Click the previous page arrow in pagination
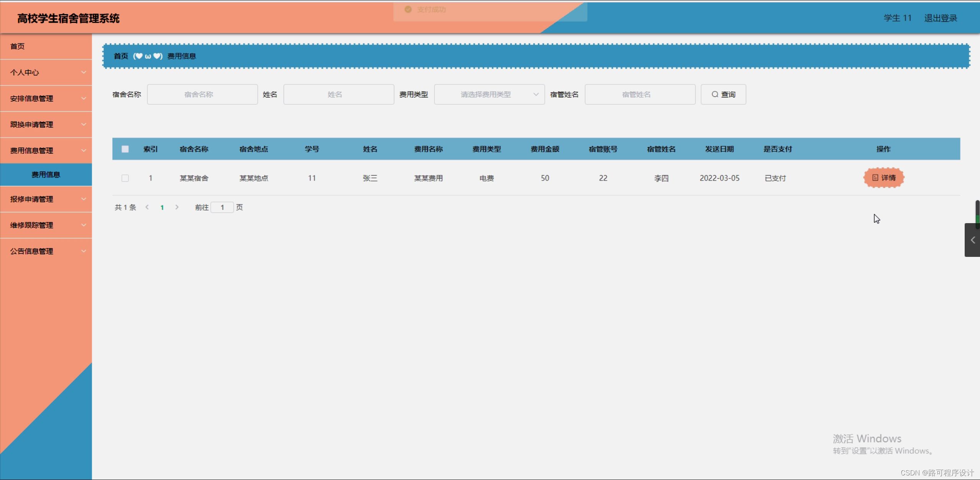 [x=147, y=207]
